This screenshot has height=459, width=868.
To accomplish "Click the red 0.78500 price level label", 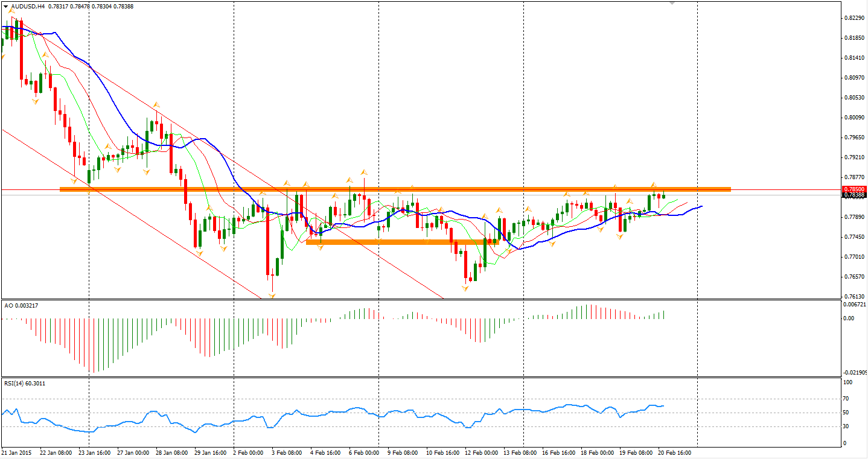I will (855, 189).
